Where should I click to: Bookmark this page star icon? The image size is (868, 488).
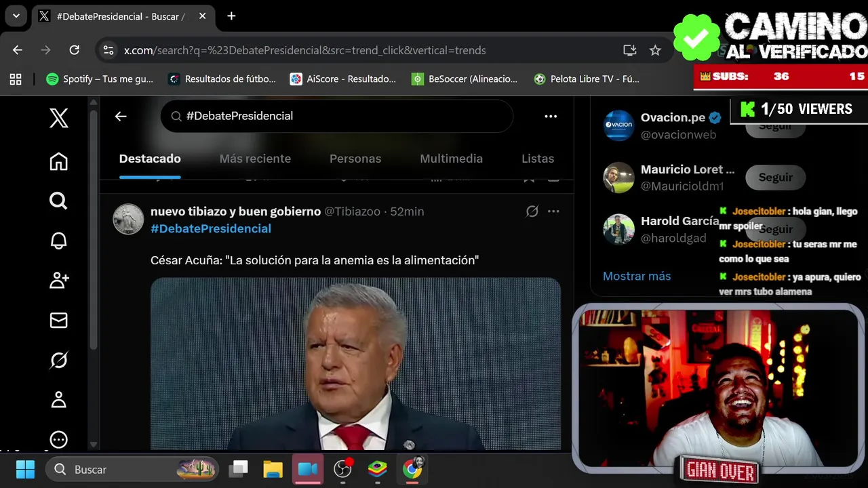[x=655, y=50]
